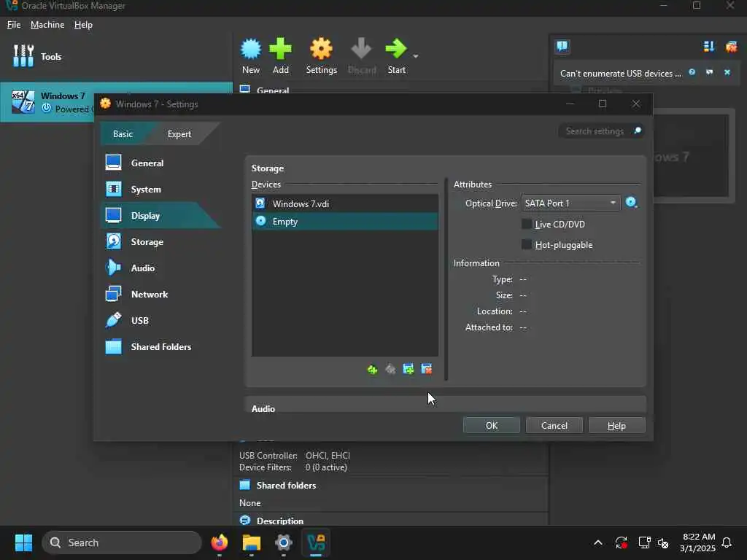Click the Search settings input field
The height and width of the screenshot is (560, 747).
595,131
